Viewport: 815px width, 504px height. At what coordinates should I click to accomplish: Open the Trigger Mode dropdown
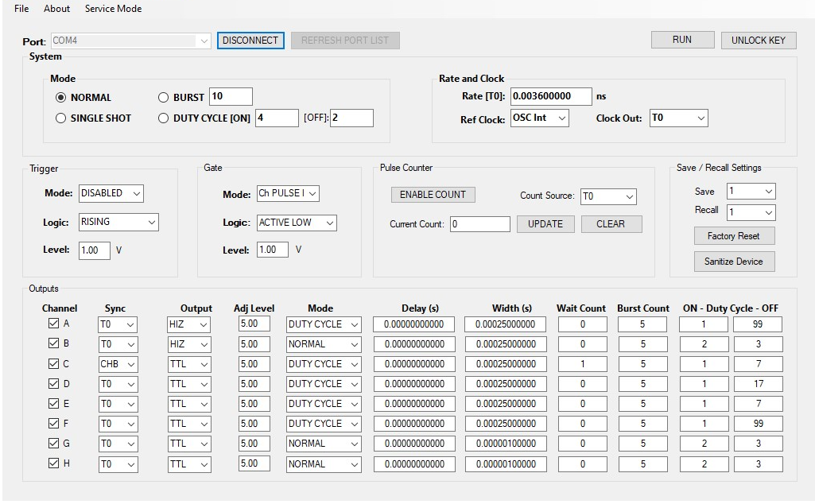(x=111, y=193)
